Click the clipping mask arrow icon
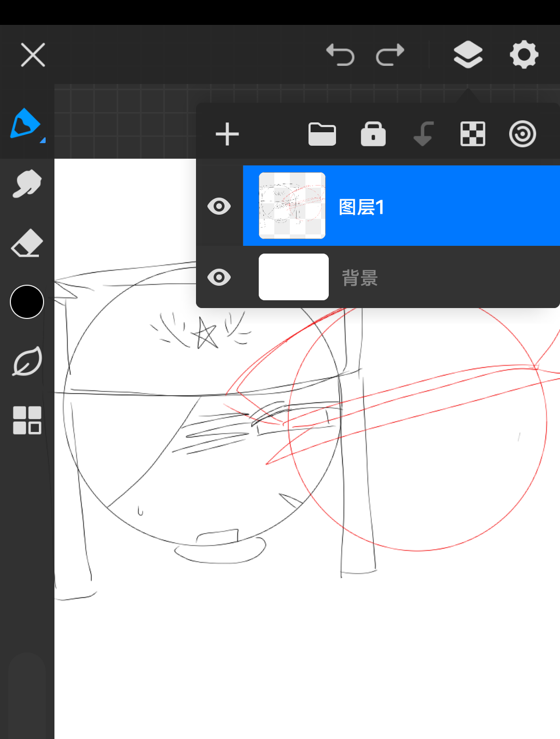This screenshot has width=560, height=739. point(423,134)
